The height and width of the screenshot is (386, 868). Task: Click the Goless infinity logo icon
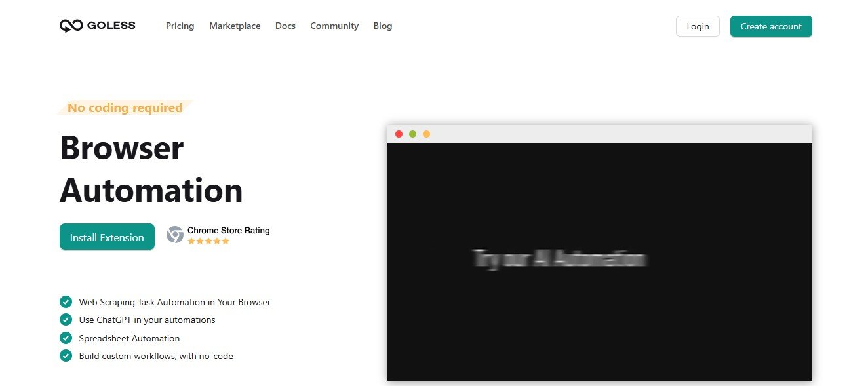pyautogui.click(x=70, y=26)
